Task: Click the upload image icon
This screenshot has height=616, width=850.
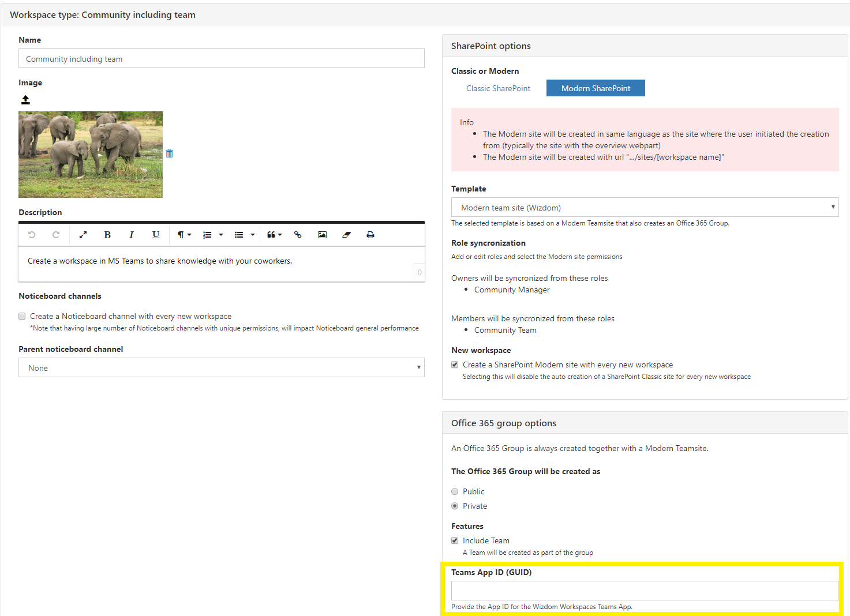Action: (x=25, y=100)
